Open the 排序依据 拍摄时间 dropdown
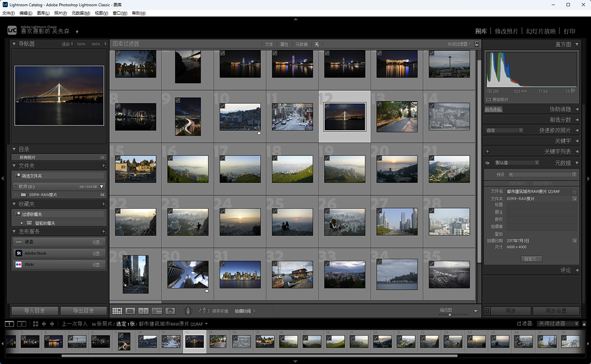 245,311
